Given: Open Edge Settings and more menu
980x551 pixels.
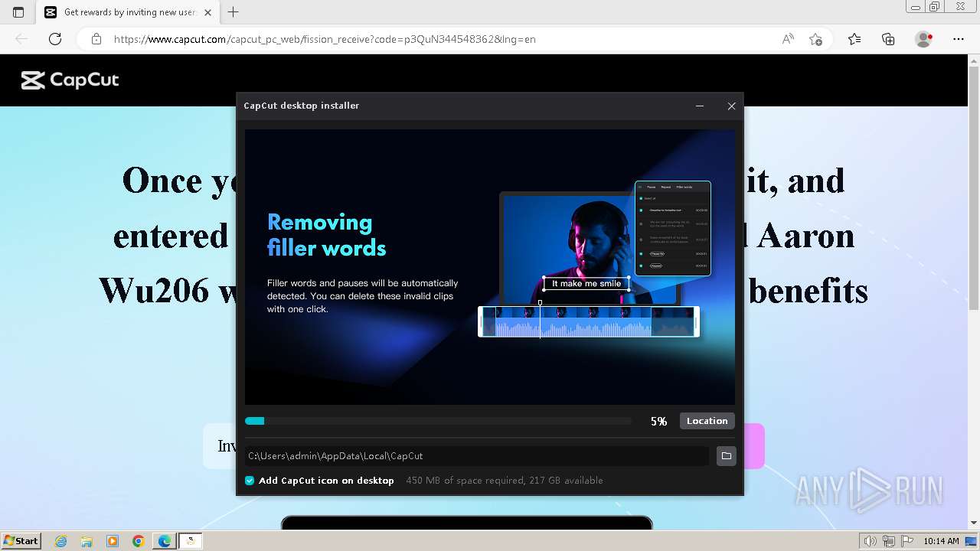Looking at the screenshot, I should point(959,39).
